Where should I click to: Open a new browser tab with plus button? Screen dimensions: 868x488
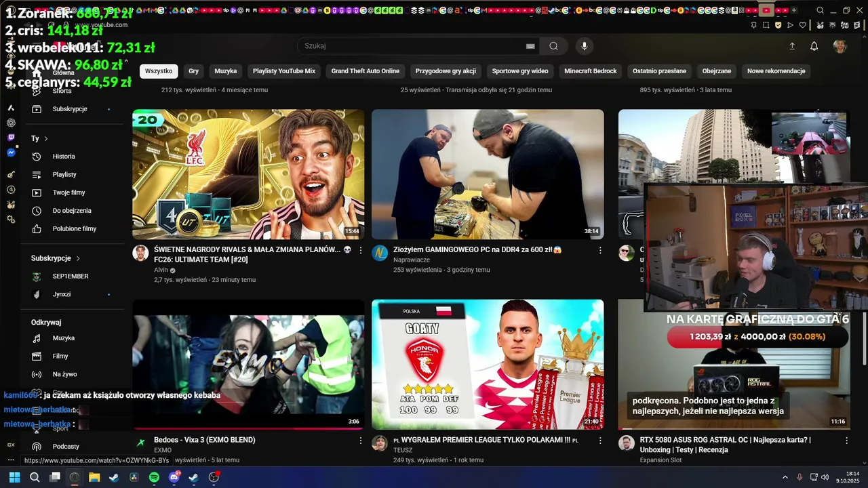coord(794,10)
